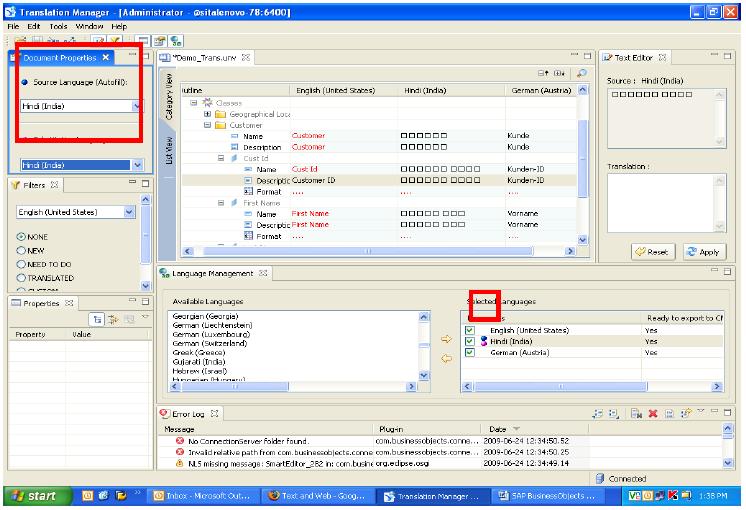Image resolution: width=746 pixels, height=510 pixels.
Task: Click the red X delete log icon
Action: [x=653, y=413]
